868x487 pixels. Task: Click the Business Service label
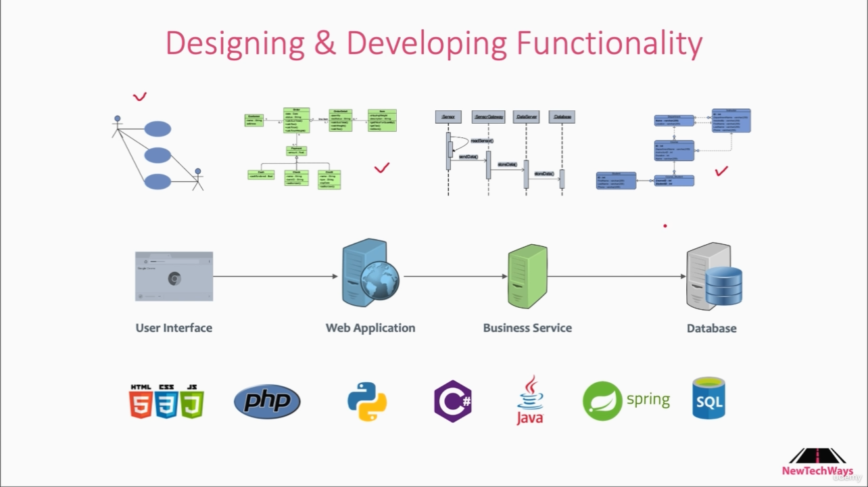click(527, 328)
